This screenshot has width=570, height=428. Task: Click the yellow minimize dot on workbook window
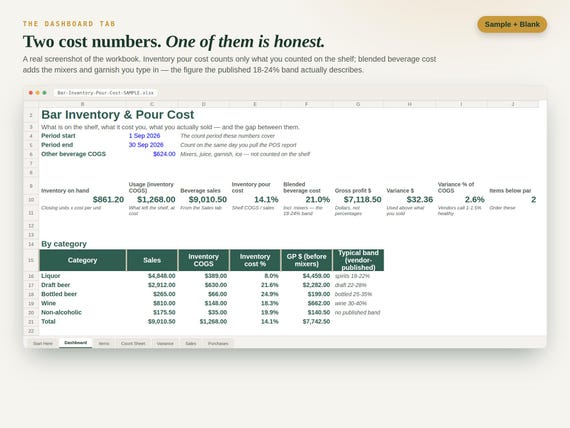pos(37,93)
